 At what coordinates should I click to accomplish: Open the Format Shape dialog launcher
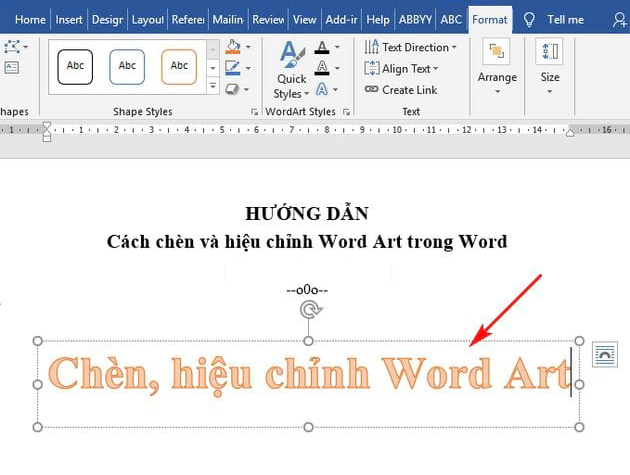(254, 112)
